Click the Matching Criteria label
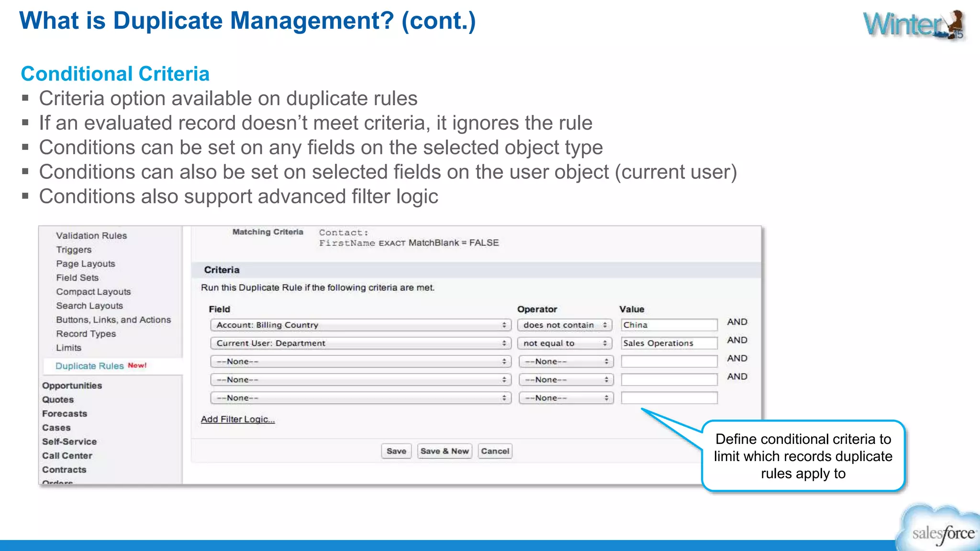 tap(268, 232)
